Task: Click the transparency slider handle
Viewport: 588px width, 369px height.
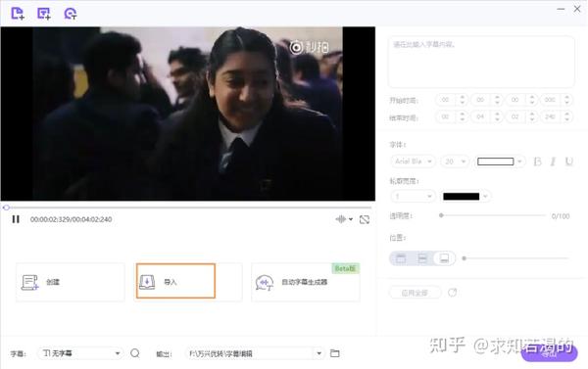Action: 441,215
